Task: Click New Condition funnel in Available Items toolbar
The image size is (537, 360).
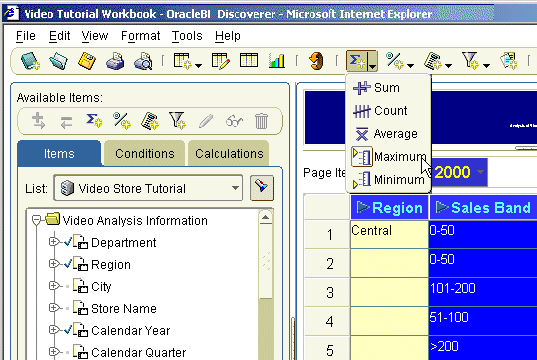Action: coord(177,121)
